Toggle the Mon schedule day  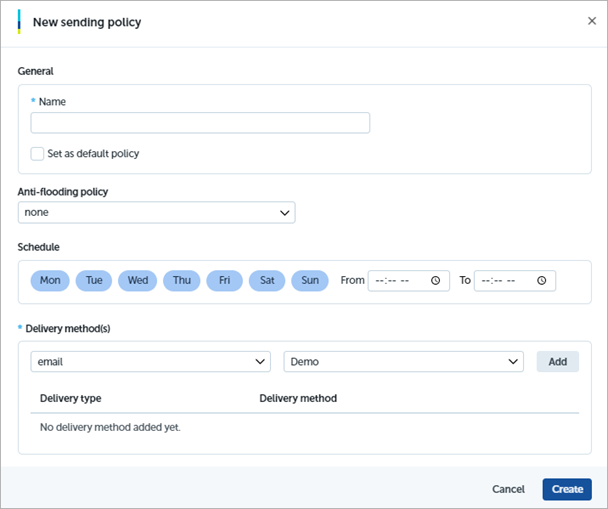[50, 281]
